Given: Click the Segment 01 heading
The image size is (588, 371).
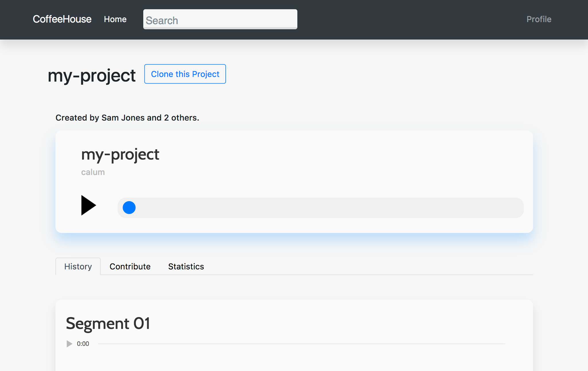Looking at the screenshot, I should 108,323.
